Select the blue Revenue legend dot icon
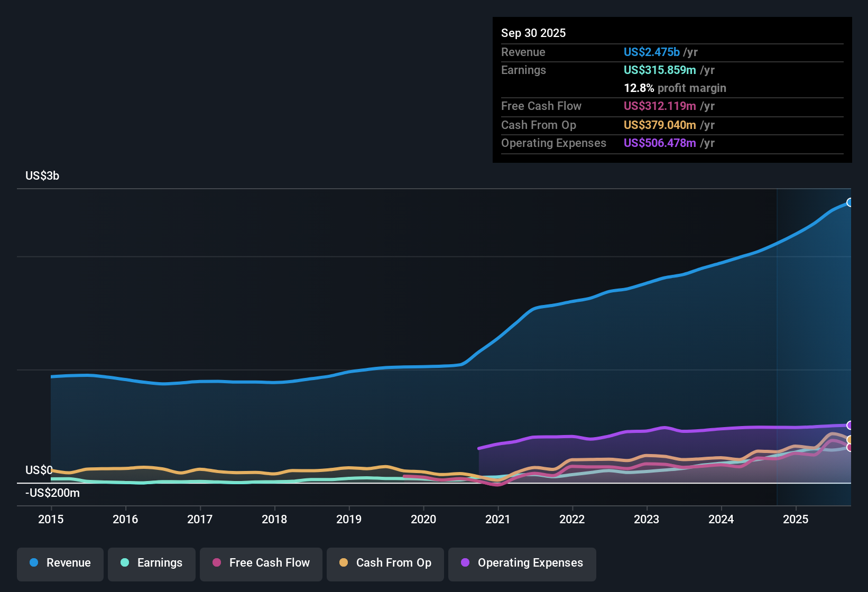 33,563
